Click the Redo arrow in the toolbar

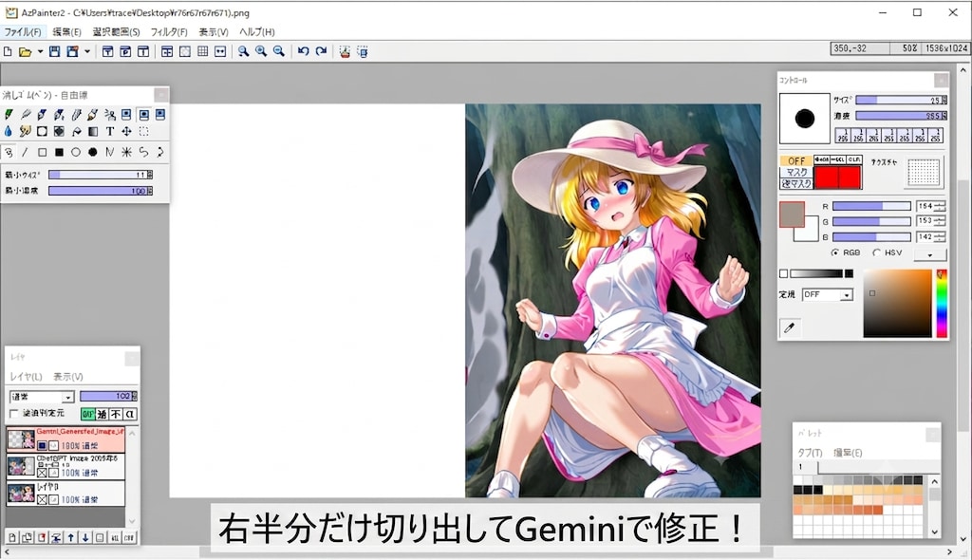click(321, 51)
